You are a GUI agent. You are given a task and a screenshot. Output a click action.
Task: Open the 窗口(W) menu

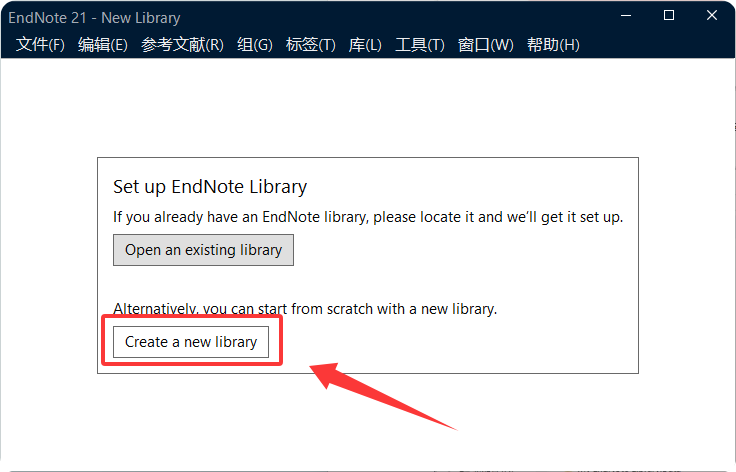[x=486, y=45]
